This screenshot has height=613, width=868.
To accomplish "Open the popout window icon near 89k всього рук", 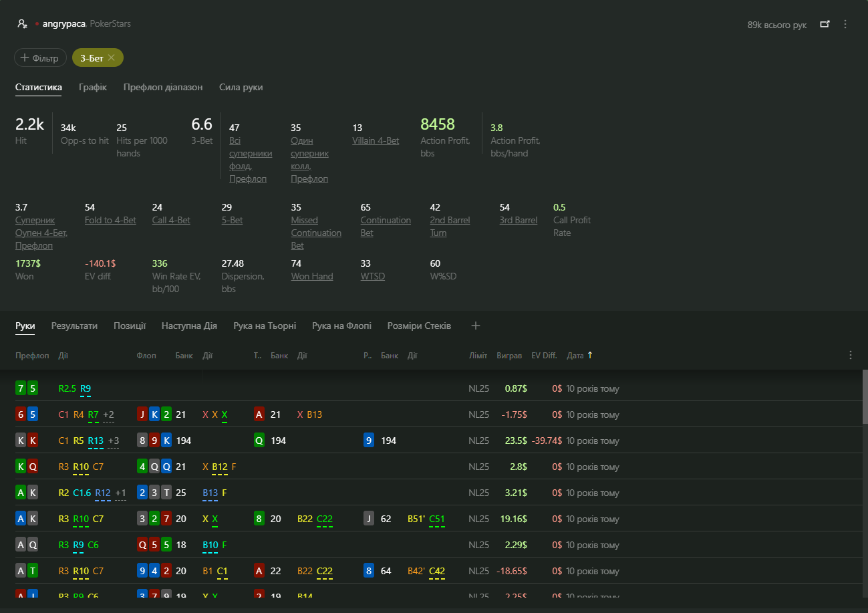I will pos(825,24).
